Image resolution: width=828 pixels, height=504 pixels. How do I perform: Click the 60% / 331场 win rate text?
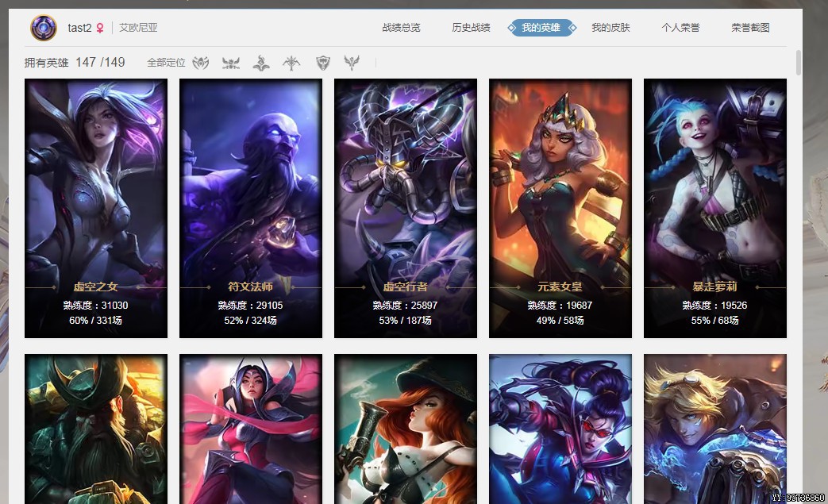tap(95, 321)
